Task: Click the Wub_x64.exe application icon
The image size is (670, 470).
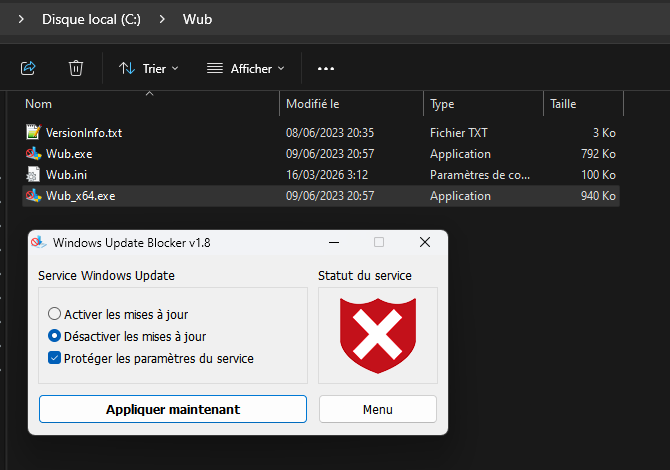Action: click(x=33, y=196)
